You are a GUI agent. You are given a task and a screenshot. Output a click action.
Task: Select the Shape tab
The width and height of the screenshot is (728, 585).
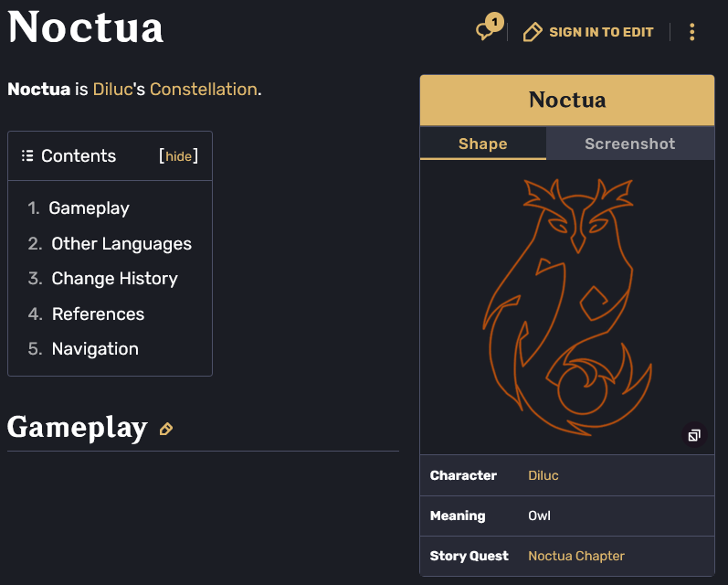point(482,144)
